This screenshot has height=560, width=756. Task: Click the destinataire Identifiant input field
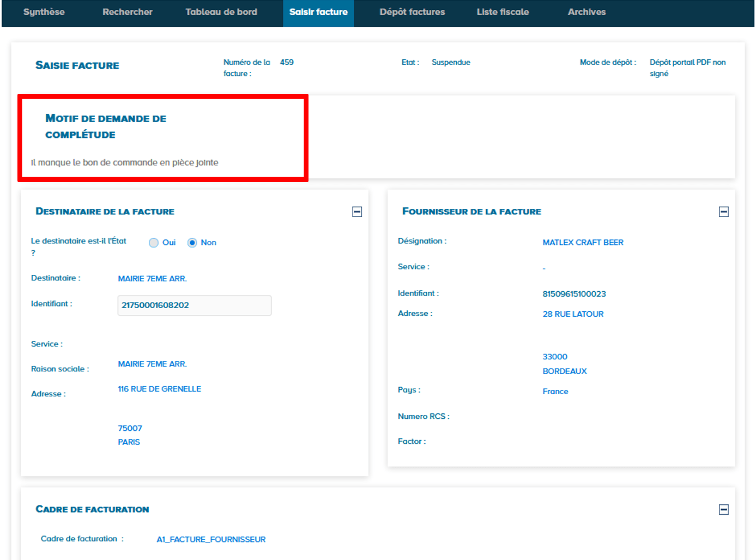[194, 305]
